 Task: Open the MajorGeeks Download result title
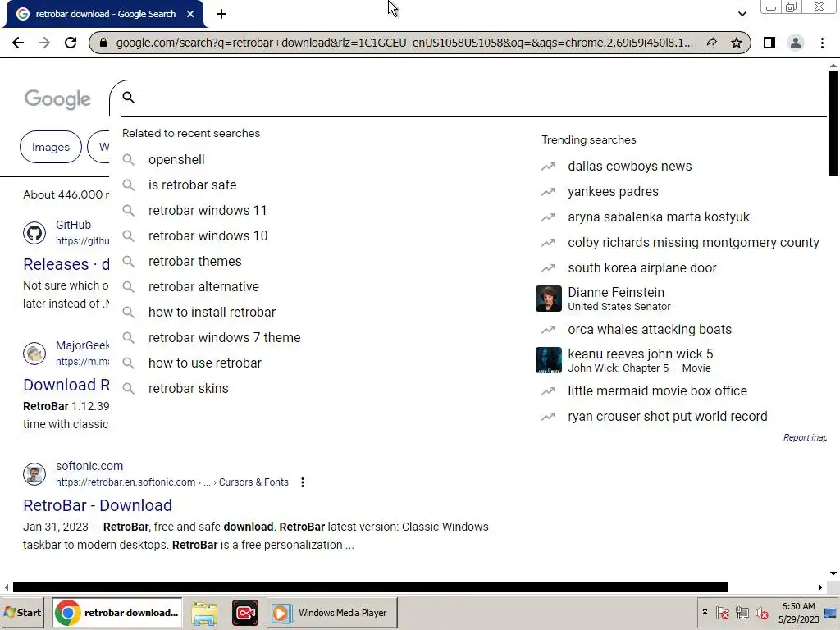pos(66,385)
